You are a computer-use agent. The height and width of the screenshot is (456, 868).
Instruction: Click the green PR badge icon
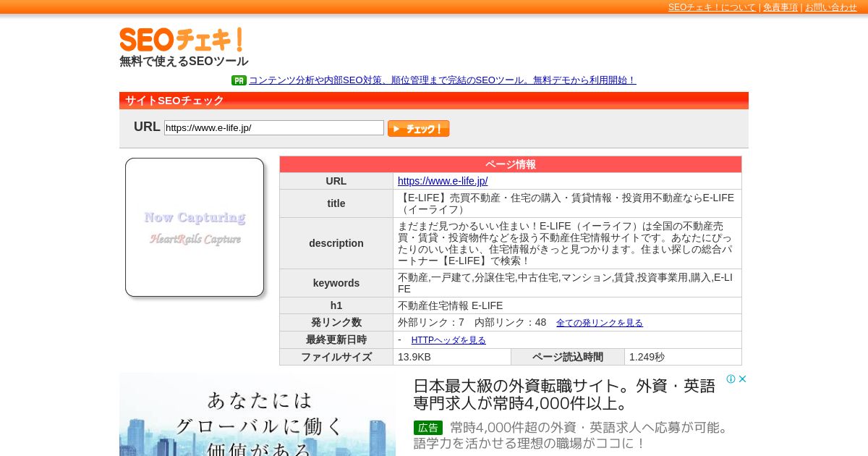point(239,80)
